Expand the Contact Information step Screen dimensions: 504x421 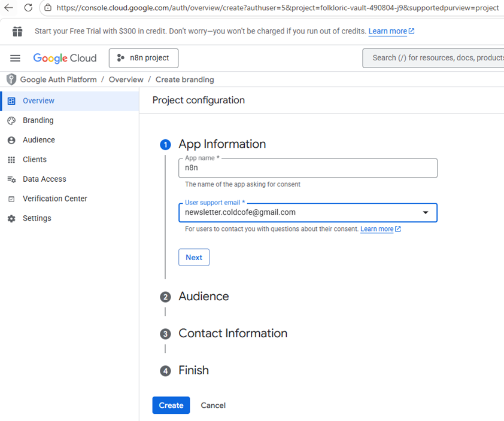pyautogui.click(x=232, y=334)
